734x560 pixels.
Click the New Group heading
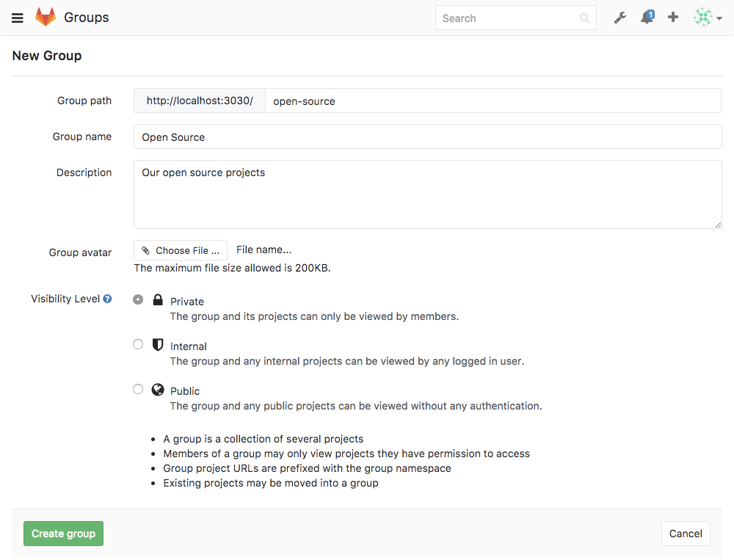(47, 56)
